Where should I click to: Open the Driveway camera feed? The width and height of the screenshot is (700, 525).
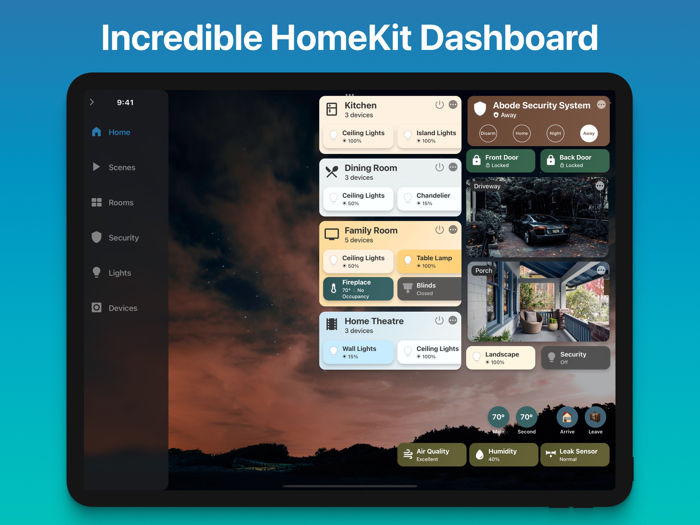pos(538,217)
